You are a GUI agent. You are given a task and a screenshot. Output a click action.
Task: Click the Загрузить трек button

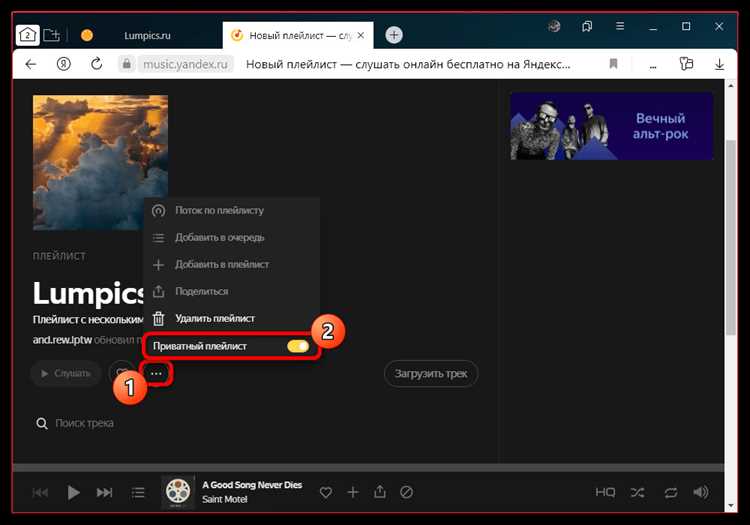click(x=431, y=373)
